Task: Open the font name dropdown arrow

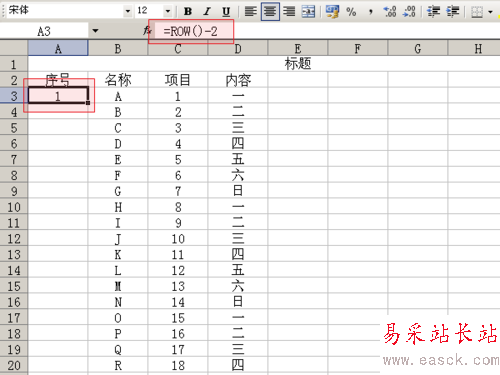Action: tap(128, 12)
